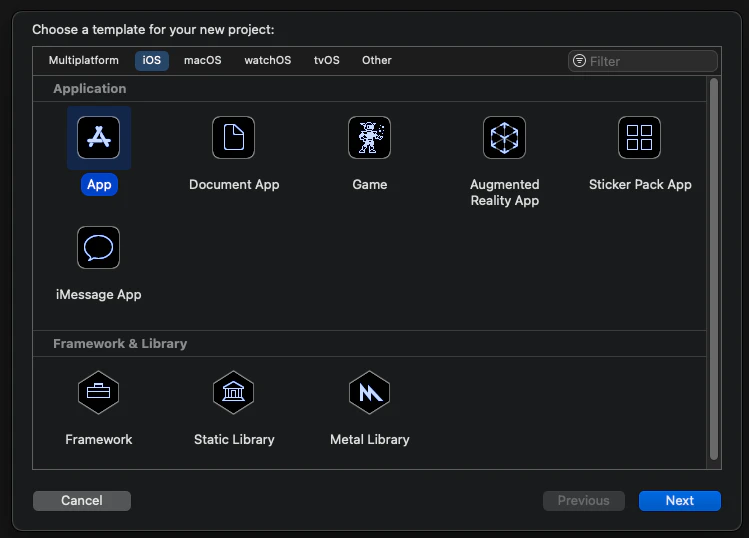
Task: Select the iOS platform tab
Action: [x=151, y=61]
